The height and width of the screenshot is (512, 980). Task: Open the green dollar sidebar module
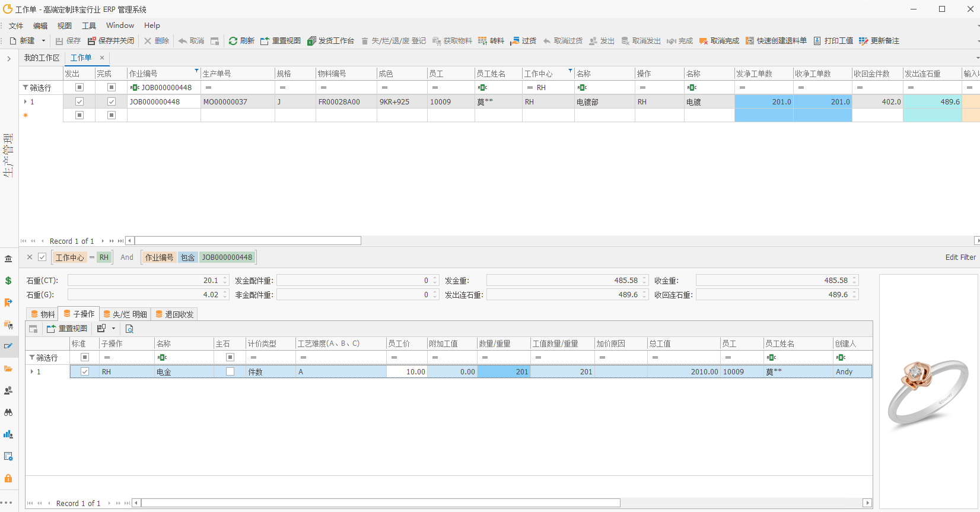pyautogui.click(x=8, y=281)
